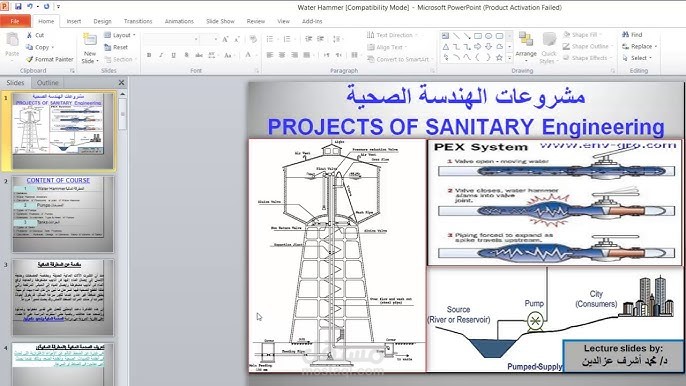Open the font size combo box
The height and width of the screenshot is (386, 686).
coord(210,39)
